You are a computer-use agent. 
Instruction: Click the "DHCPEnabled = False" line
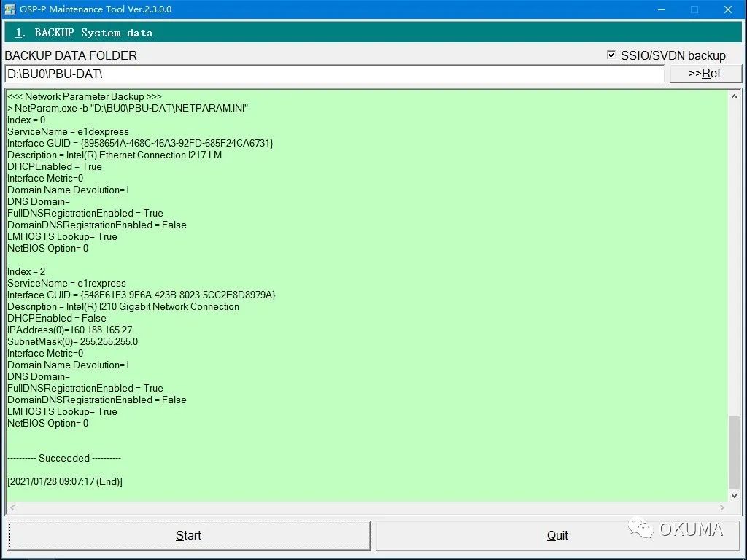[57, 318]
